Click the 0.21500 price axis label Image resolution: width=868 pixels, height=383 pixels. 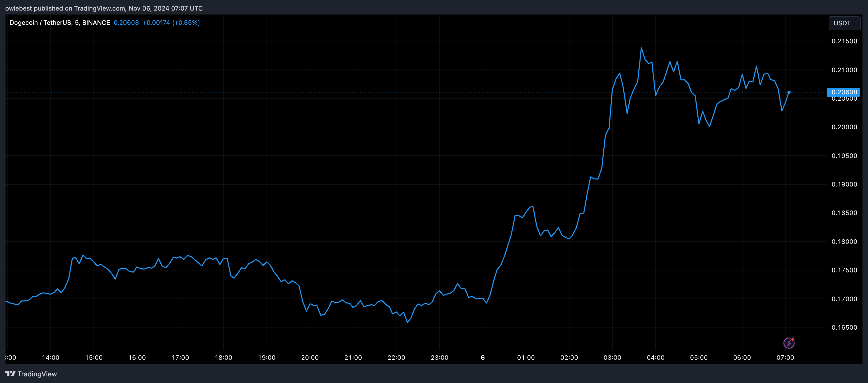[844, 41]
